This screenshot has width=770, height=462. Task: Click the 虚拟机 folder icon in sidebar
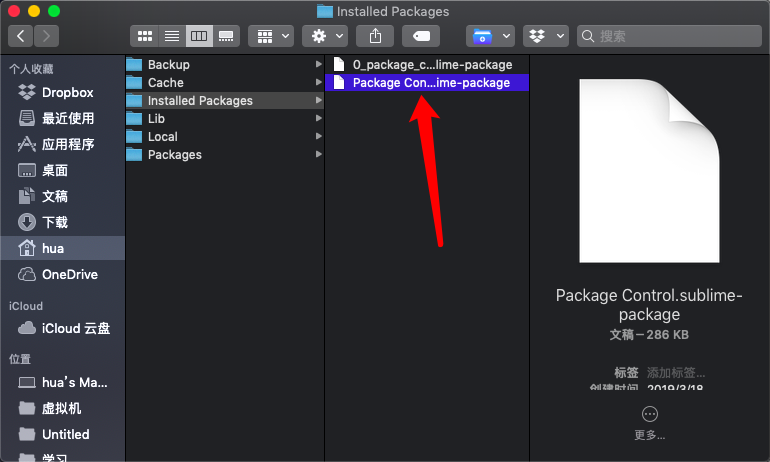27,408
